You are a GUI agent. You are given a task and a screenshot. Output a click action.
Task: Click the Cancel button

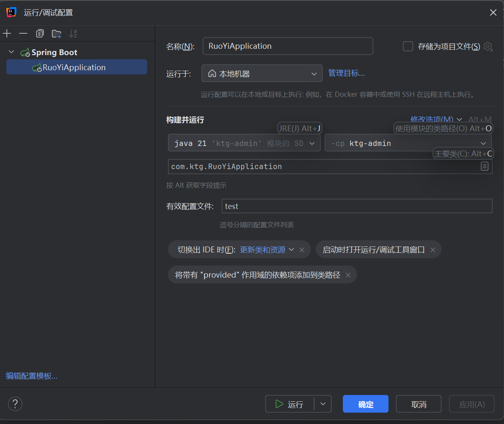(419, 404)
